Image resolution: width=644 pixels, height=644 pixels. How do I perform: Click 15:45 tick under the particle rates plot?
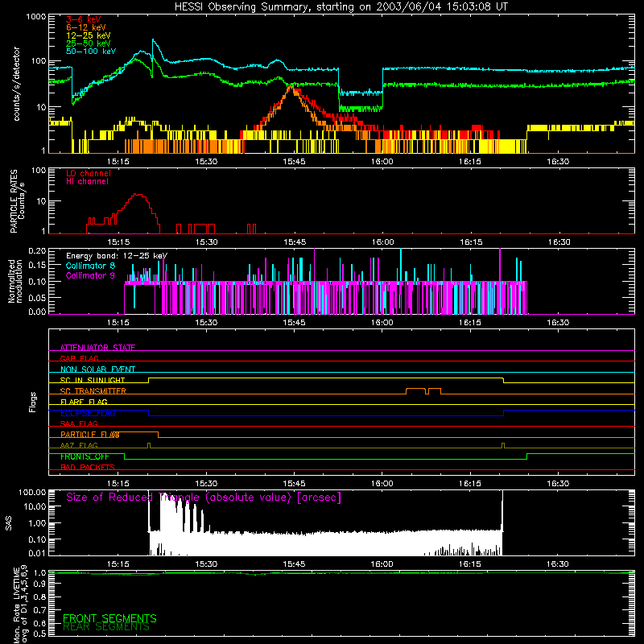click(294, 242)
